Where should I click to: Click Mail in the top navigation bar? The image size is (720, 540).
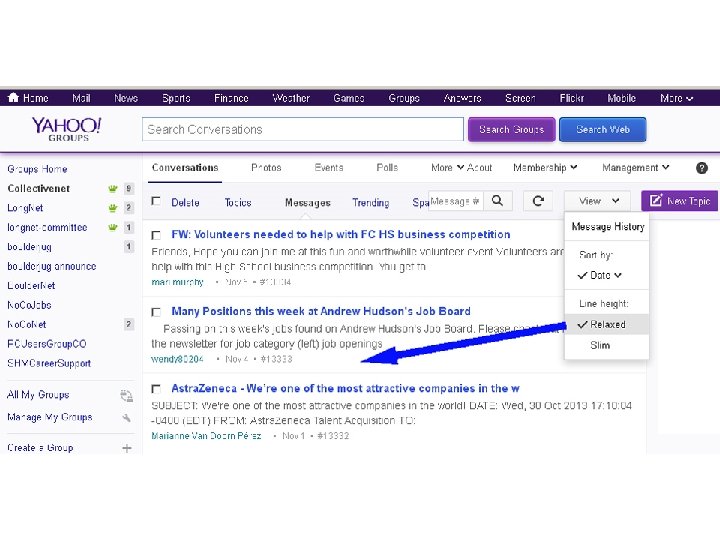click(x=81, y=98)
